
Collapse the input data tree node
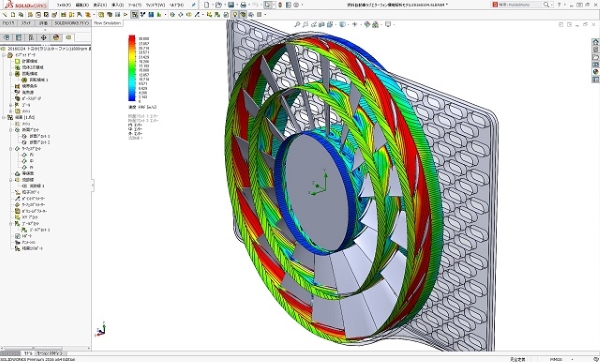4,55
